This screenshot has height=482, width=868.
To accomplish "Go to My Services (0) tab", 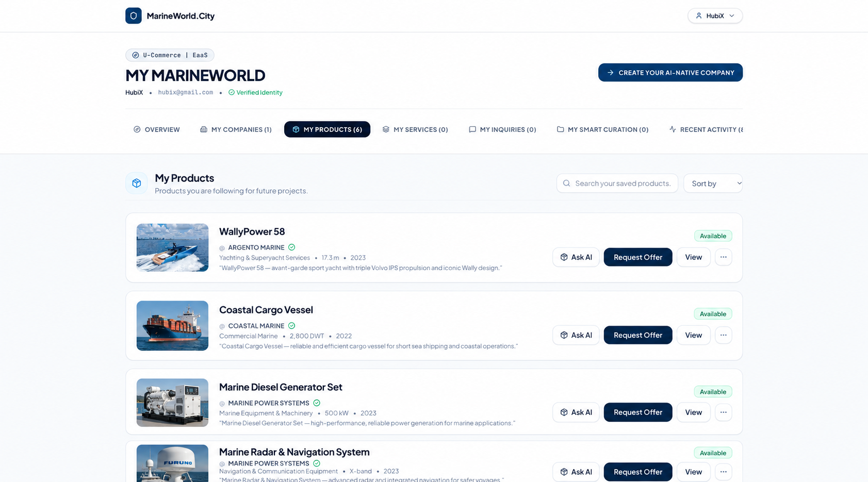I will point(415,129).
